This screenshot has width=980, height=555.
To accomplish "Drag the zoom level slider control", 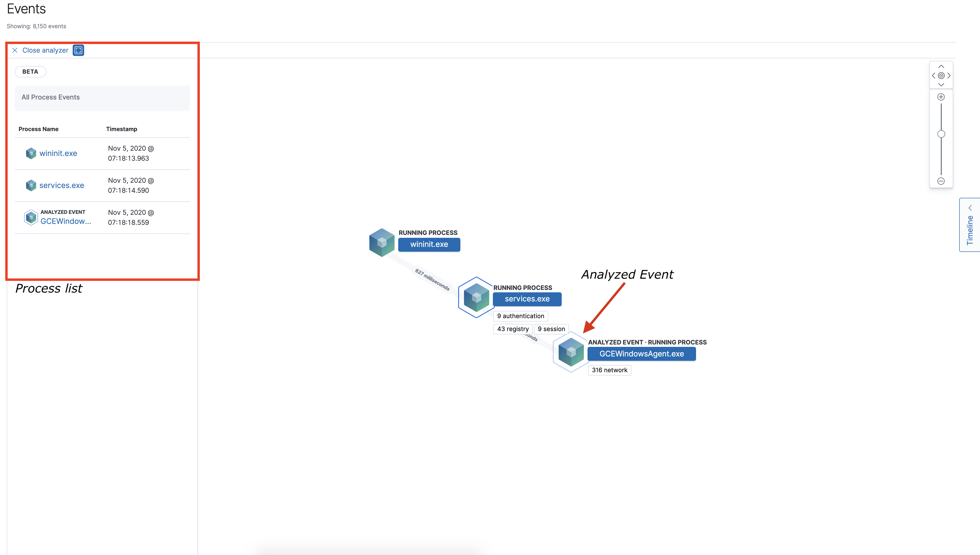I will click(941, 134).
